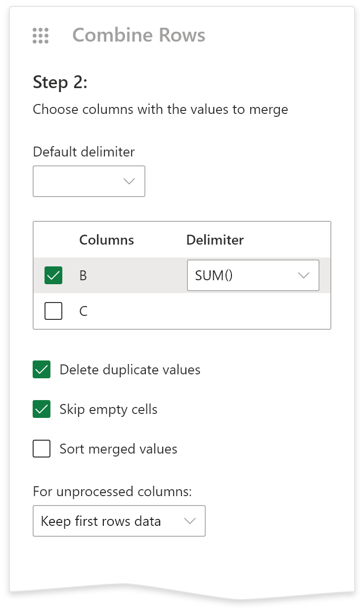Screen dimensions: 364x612
Task: Click the nine-dot grid icon beside Combine Rows
Action: click(x=41, y=36)
